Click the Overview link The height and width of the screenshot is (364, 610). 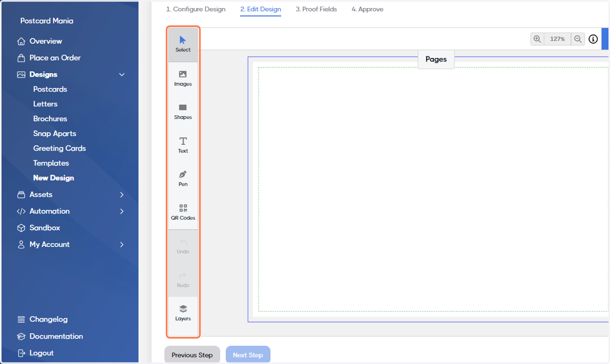46,41
